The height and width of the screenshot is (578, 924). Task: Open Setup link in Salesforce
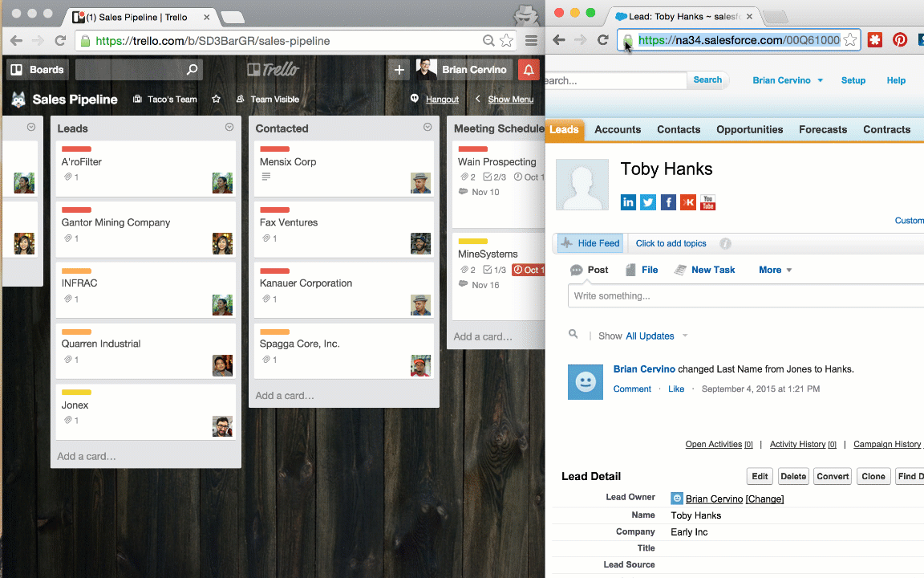853,80
